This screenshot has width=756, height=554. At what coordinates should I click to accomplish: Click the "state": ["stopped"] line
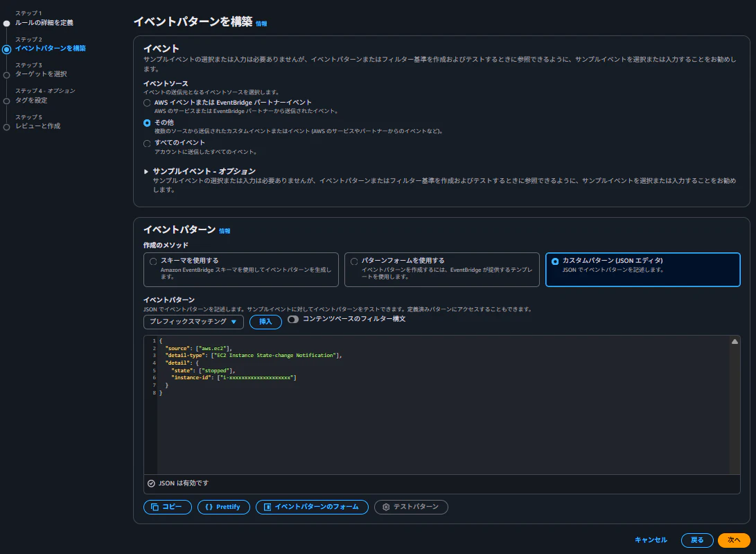203,371
